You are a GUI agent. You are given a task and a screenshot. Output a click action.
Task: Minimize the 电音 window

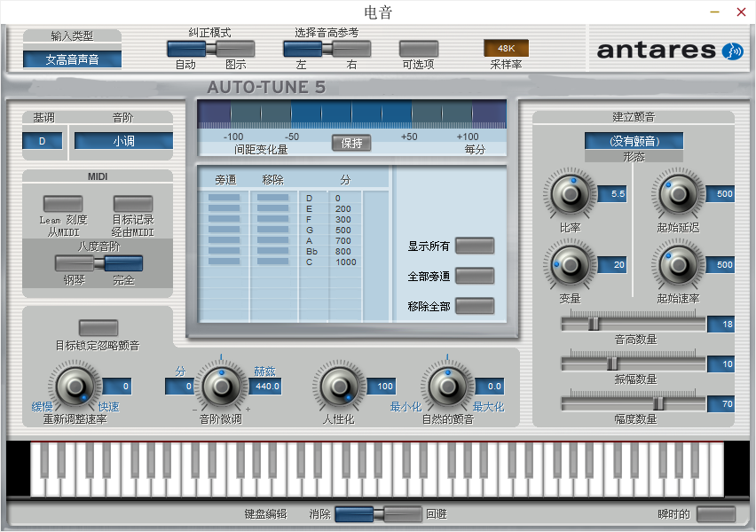click(714, 12)
